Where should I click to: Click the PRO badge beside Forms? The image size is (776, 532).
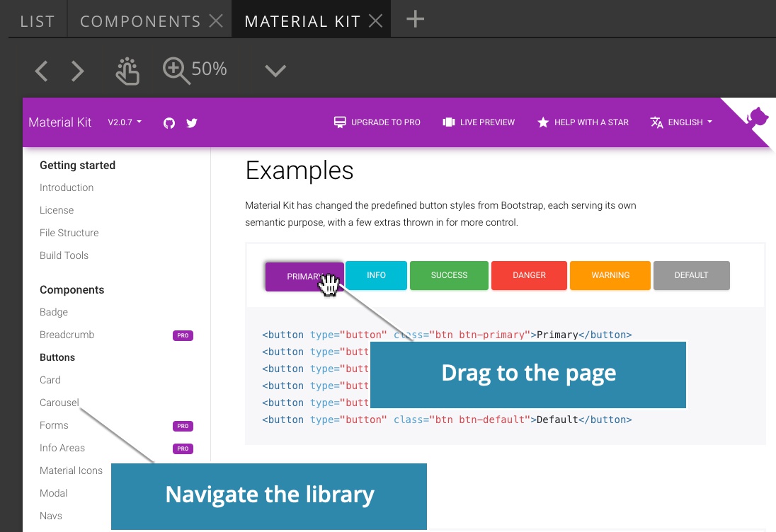(183, 426)
